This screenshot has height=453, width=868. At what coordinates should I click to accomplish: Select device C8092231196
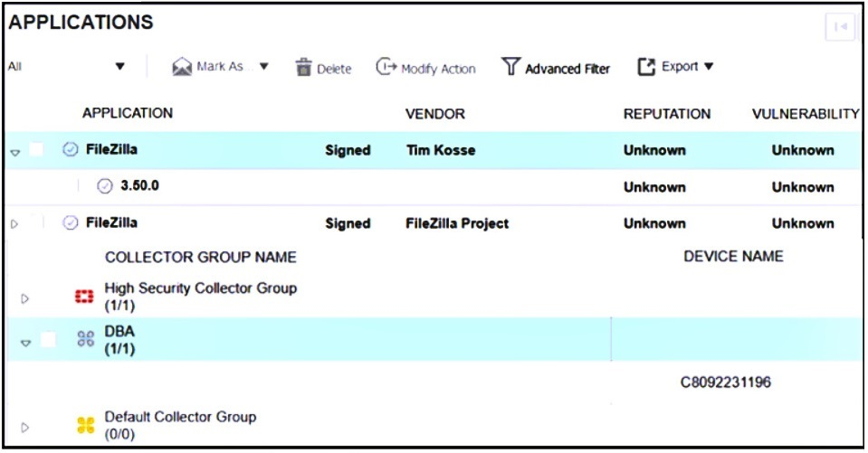coord(726,382)
